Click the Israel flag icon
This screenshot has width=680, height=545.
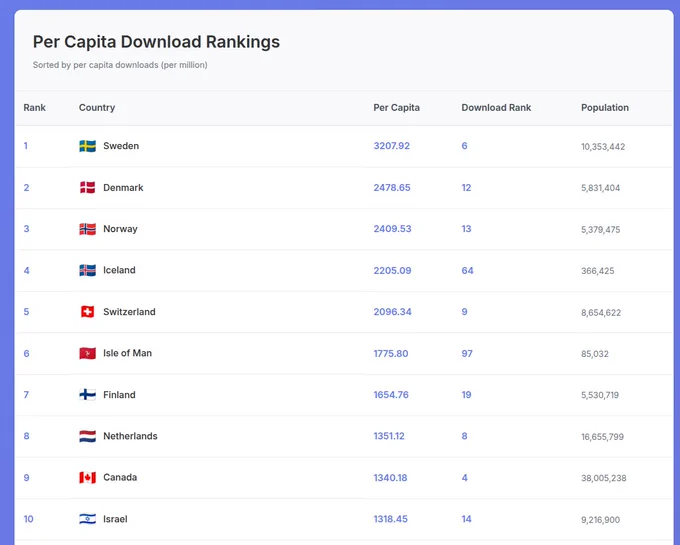87,520
